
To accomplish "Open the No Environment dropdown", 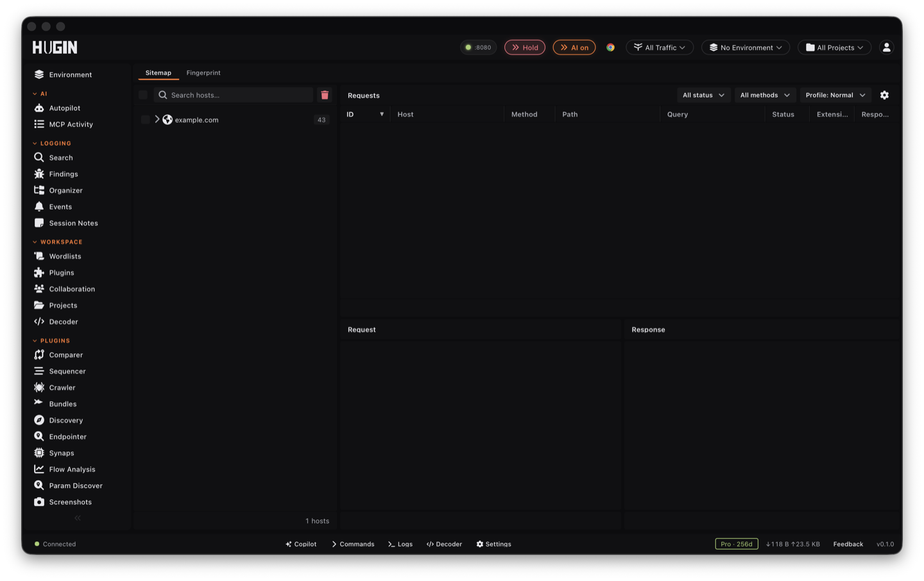I will [x=746, y=47].
